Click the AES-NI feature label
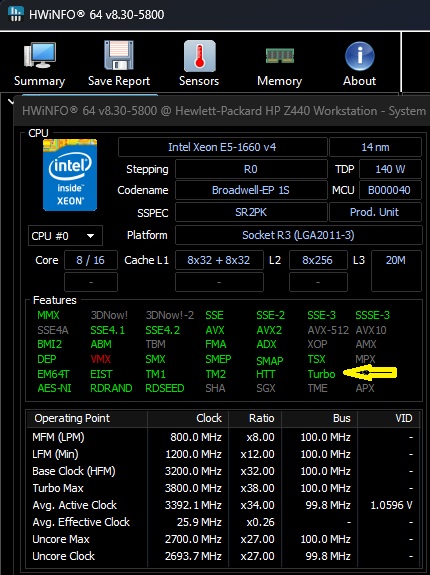 [54, 388]
